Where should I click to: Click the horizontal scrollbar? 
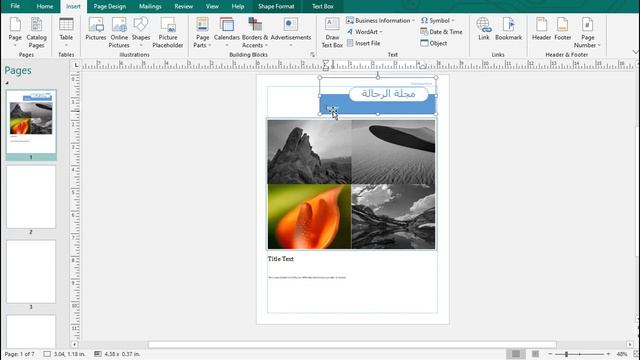click(352, 345)
